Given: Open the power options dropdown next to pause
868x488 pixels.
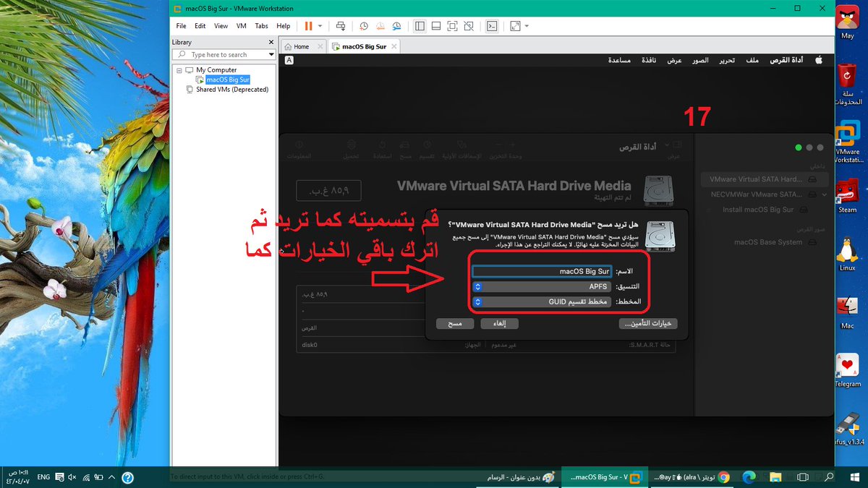Looking at the screenshot, I should coord(320,26).
